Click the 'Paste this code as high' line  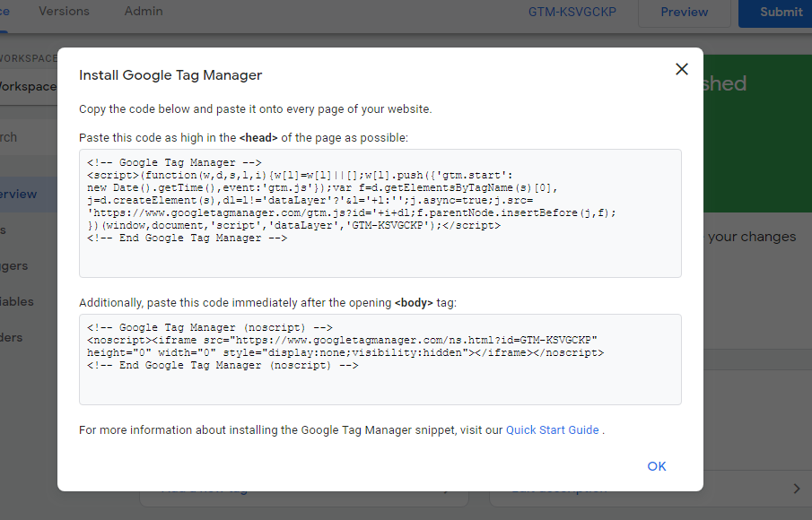(x=243, y=138)
